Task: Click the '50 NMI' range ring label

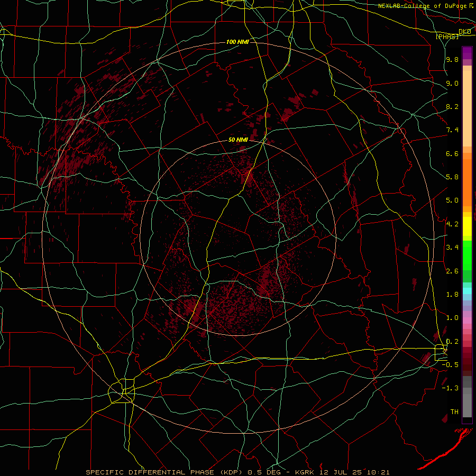Action: (x=238, y=140)
